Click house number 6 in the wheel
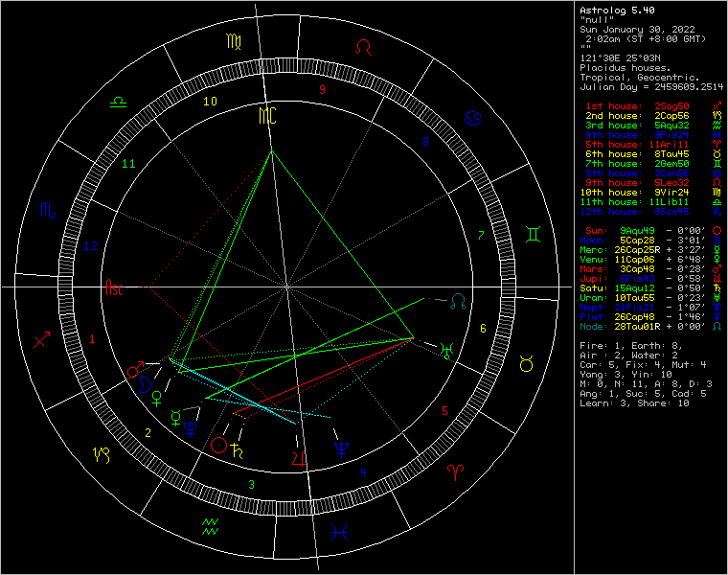Image resolution: width=728 pixels, height=575 pixels. [483, 329]
